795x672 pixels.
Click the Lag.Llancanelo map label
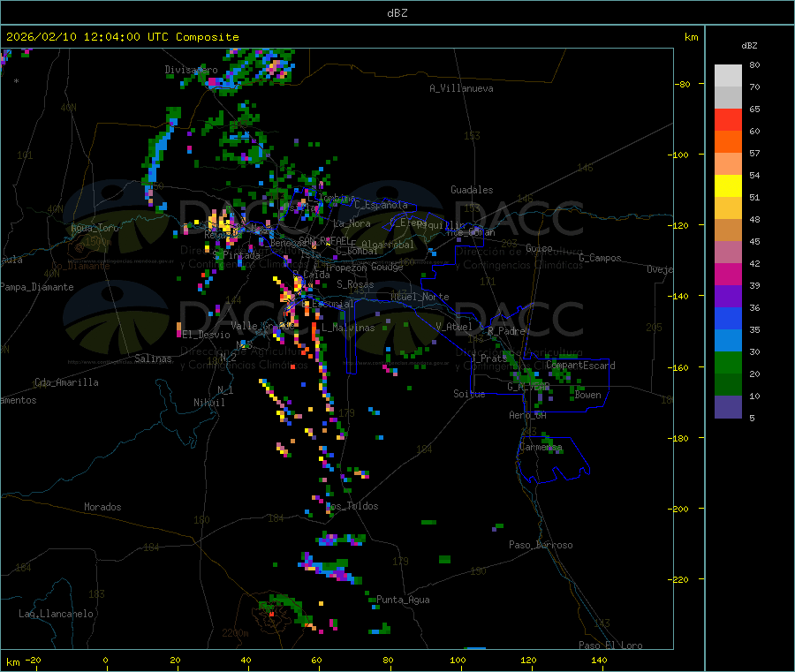tap(56, 614)
